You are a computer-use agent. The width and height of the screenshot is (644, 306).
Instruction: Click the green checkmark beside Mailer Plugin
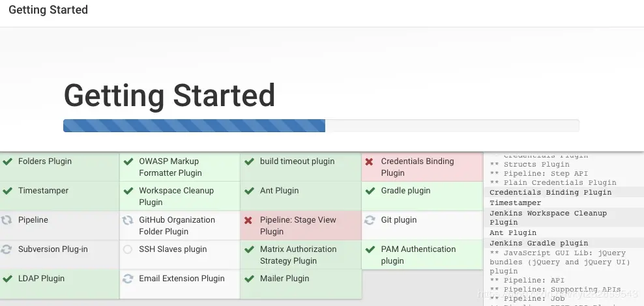click(248, 279)
